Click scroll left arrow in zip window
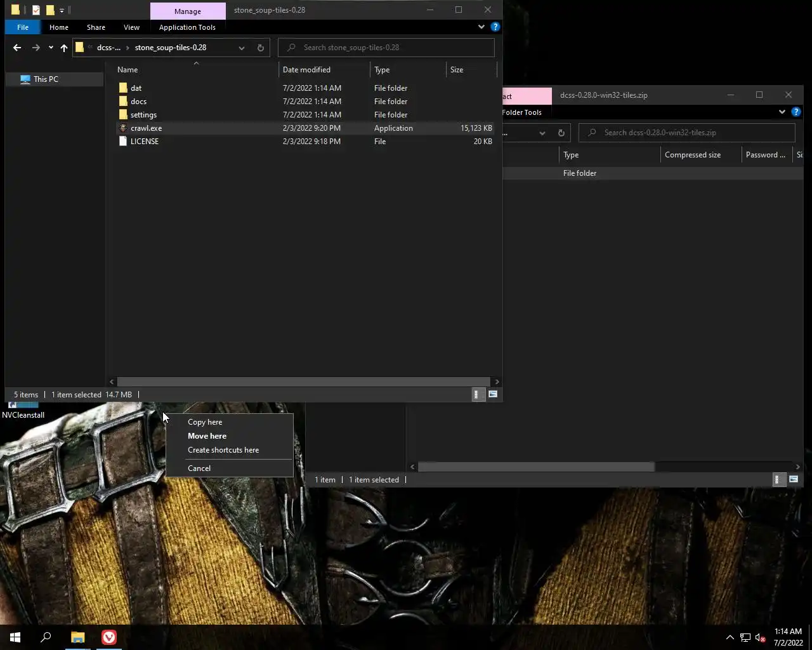812x650 pixels. click(412, 467)
